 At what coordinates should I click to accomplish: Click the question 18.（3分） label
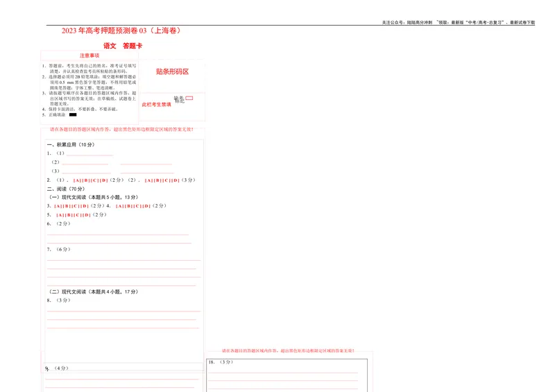(x=221, y=362)
